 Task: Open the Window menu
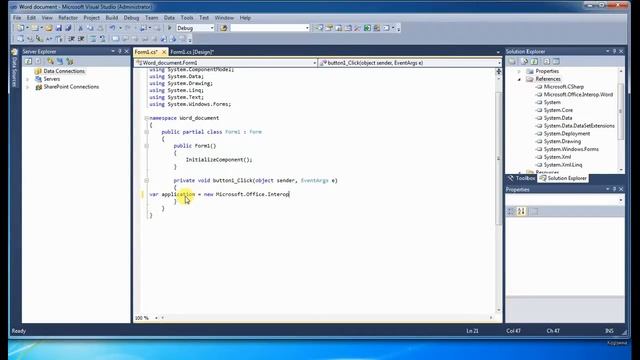(x=224, y=18)
